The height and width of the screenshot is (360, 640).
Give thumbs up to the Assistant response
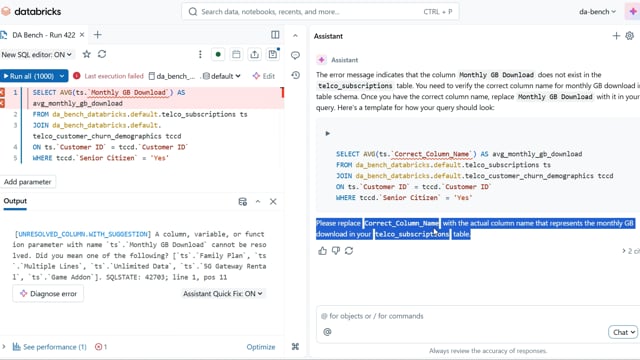[x=322, y=251]
